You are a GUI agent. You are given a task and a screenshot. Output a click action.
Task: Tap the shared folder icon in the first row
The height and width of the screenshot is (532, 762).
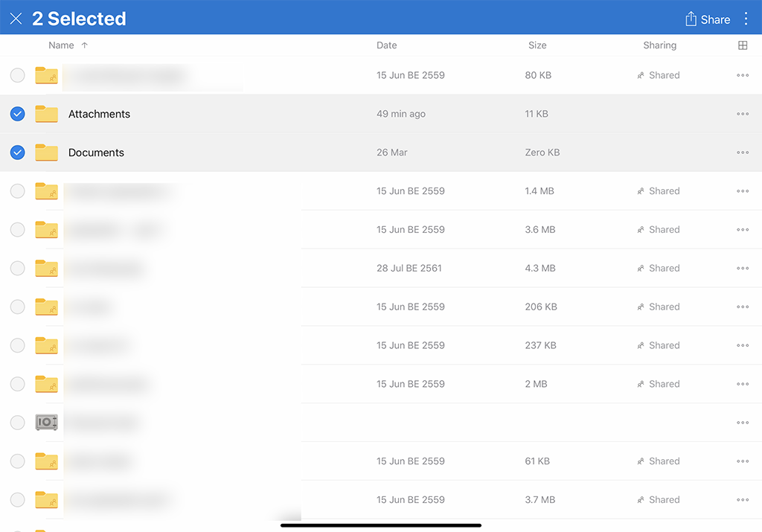(x=46, y=75)
